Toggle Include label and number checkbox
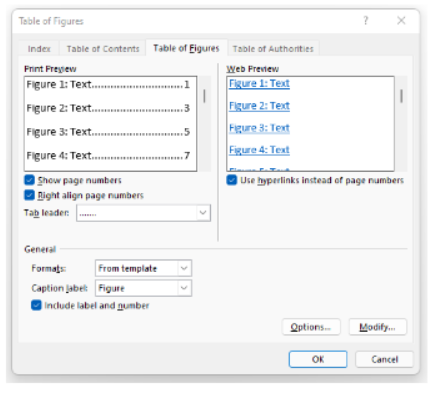The height and width of the screenshot is (393, 433). coord(36,305)
